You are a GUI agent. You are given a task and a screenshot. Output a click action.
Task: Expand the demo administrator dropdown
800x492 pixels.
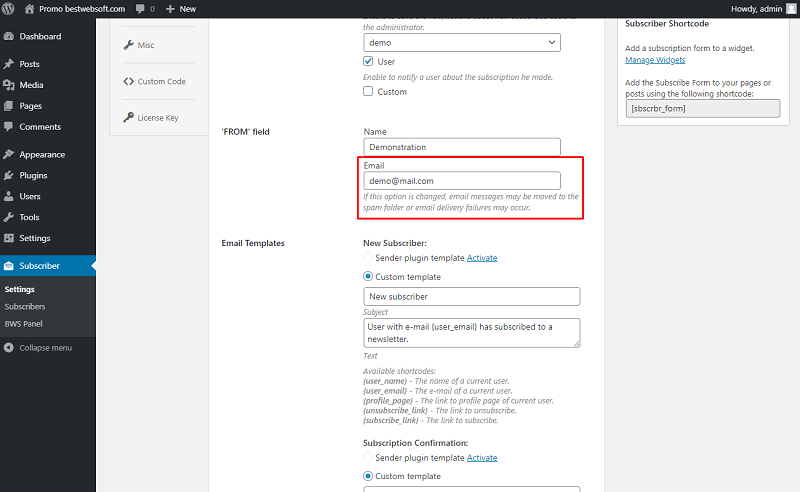point(462,42)
